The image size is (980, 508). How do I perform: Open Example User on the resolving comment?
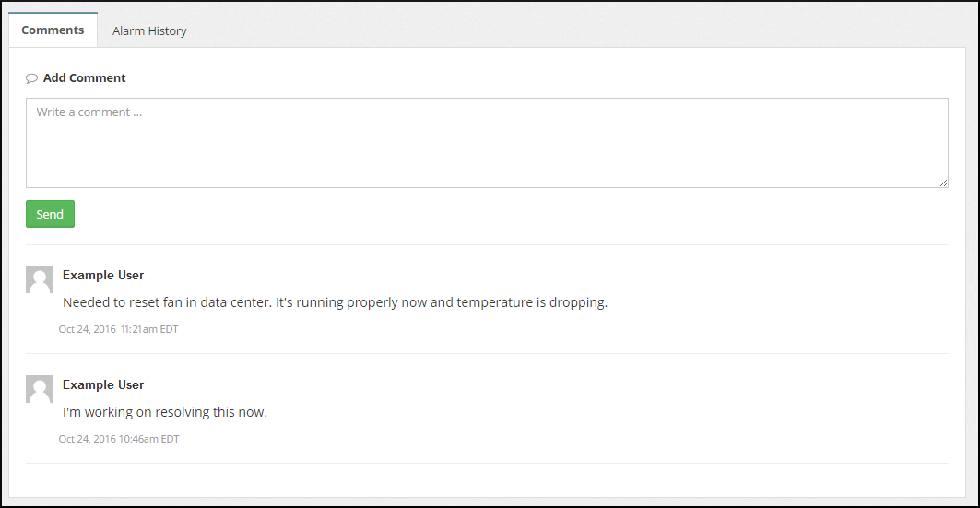[103, 384]
